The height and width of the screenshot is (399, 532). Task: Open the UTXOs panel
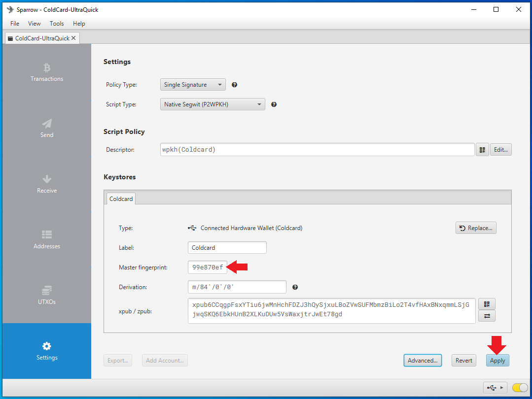point(47,295)
